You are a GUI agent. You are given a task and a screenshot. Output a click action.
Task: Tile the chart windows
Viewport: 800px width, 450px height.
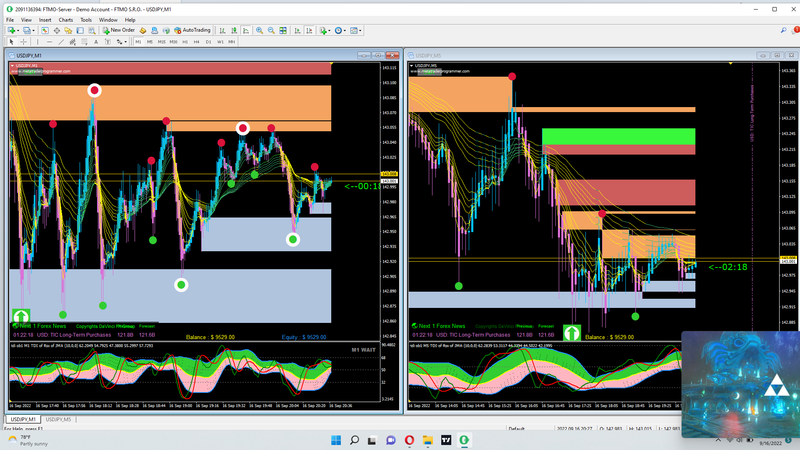click(x=283, y=31)
